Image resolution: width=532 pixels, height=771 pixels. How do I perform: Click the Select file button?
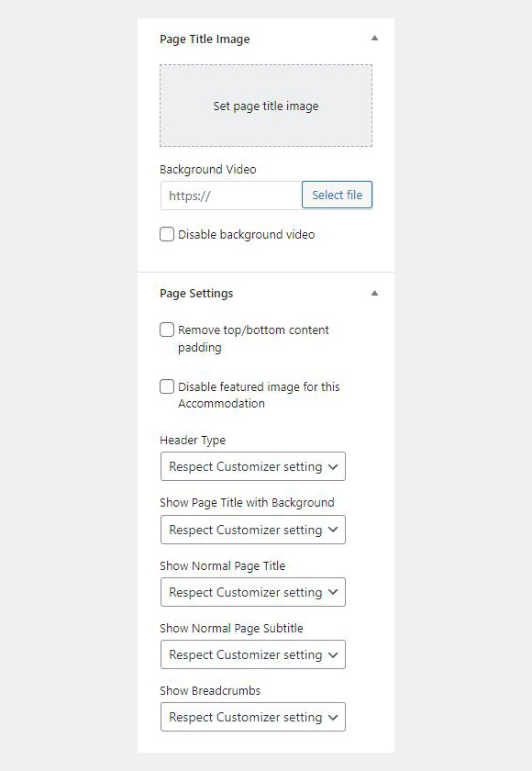point(337,195)
